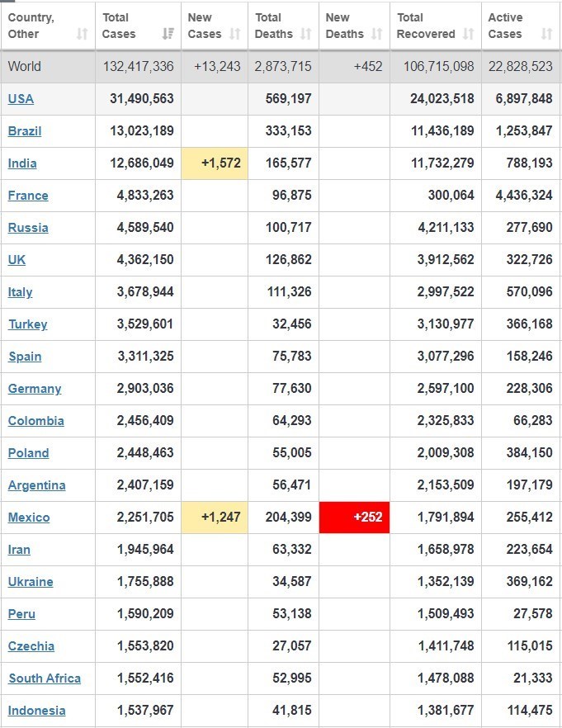Click India's yellow +1,572 new cases cell
This screenshot has height=728, width=562.
214,163
